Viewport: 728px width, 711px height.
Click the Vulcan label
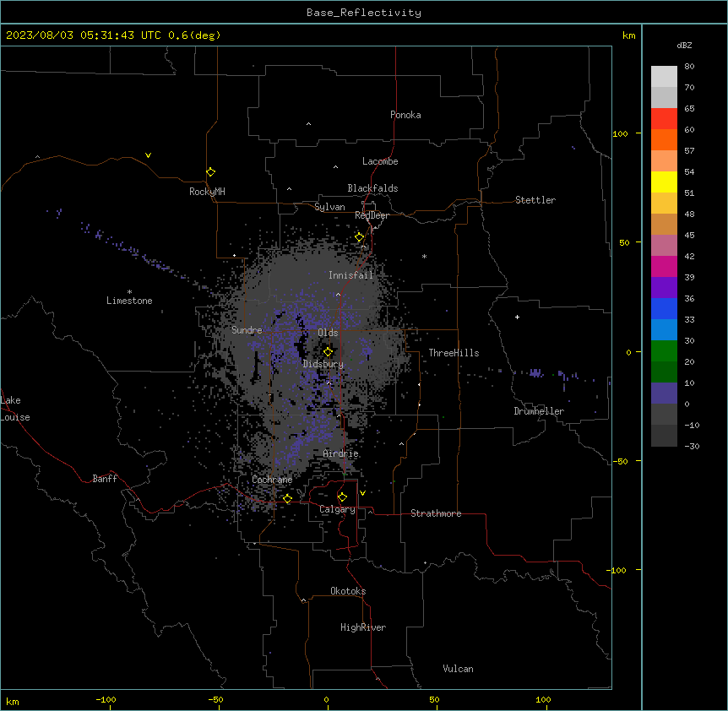point(458,669)
